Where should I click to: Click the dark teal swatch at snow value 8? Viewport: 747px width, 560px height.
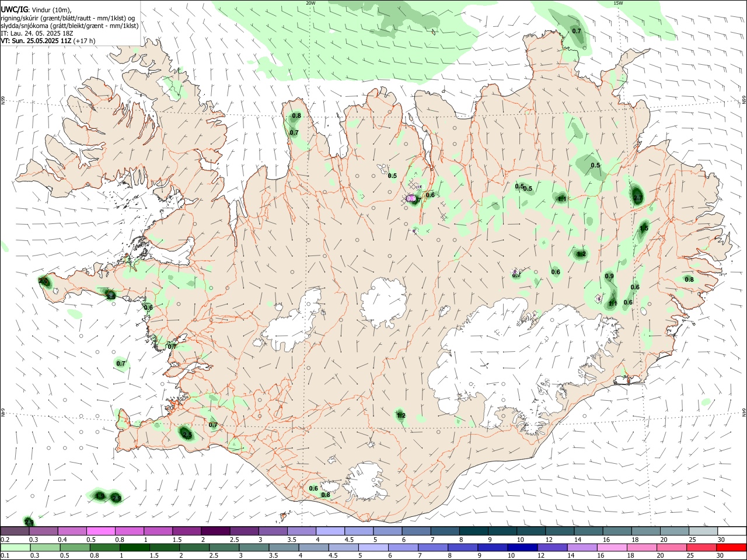point(474,531)
